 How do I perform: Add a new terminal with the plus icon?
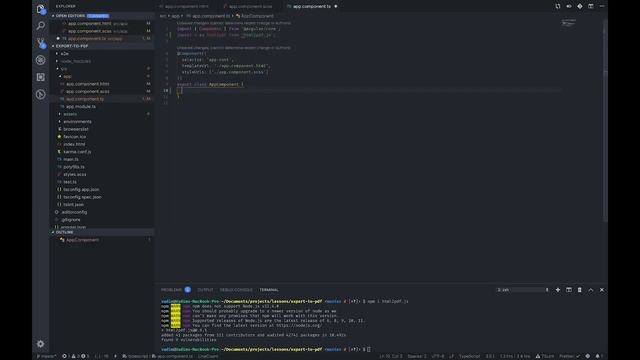tap(558, 290)
